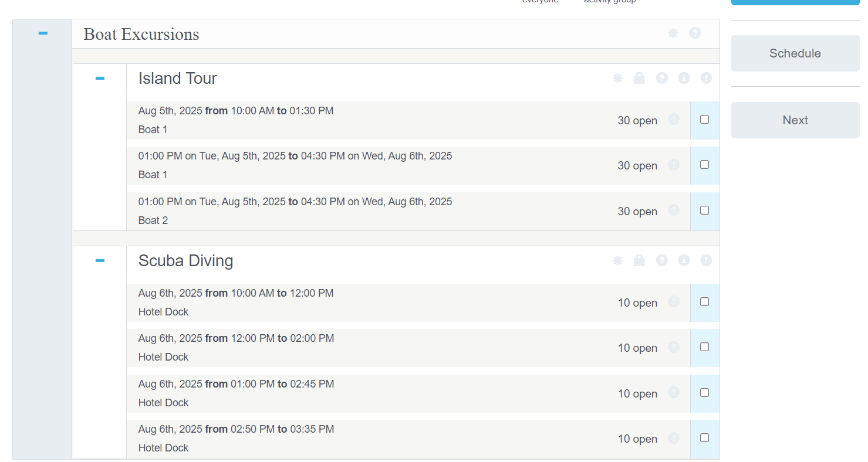Click the Next button
Screen dimensions: 868x462
(795, 120)
